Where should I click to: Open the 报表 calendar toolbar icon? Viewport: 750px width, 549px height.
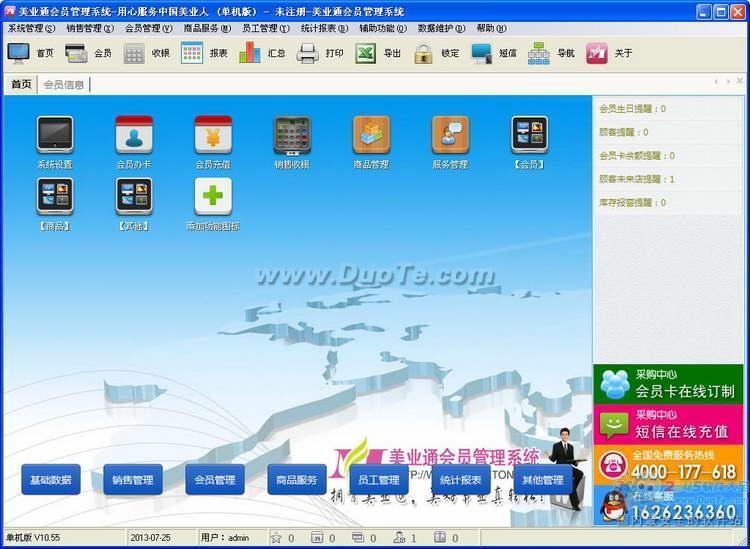pyautogui.click(x=192, y=53)
